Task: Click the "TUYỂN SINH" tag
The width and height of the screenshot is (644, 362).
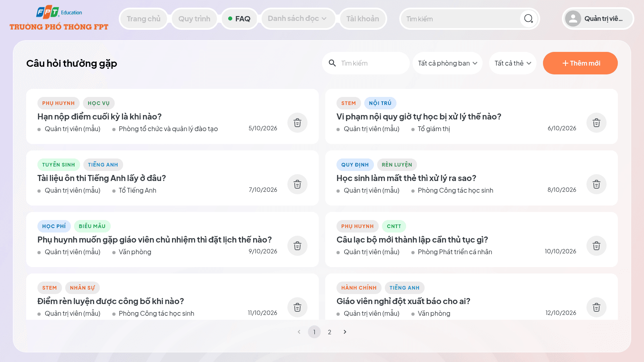Action: (58, 165)
